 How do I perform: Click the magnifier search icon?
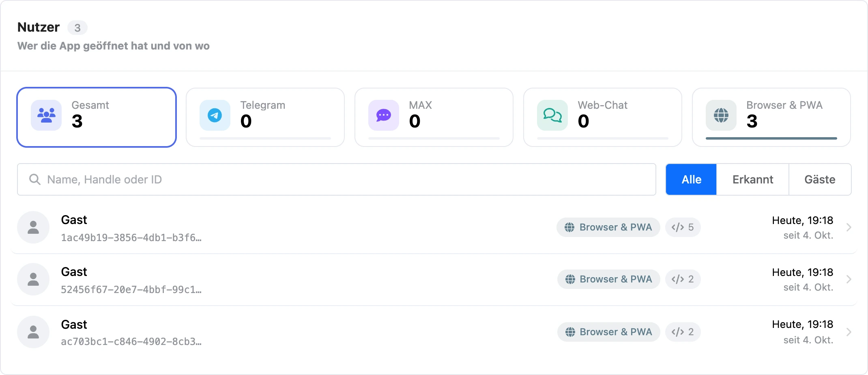tap(35, 179)
